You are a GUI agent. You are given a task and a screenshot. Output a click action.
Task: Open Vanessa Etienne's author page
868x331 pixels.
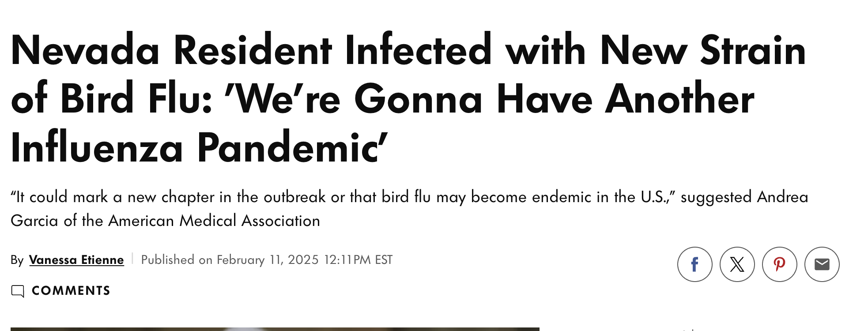tap(76, 260)
